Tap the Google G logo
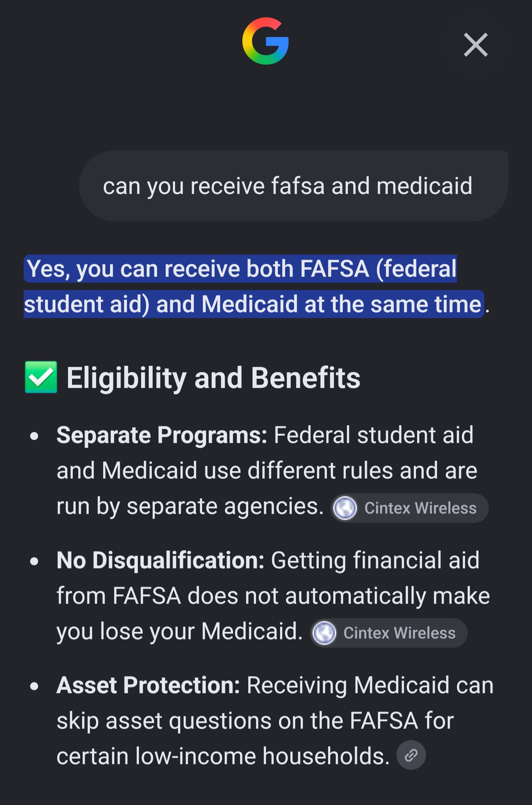 tap(265, 41)
